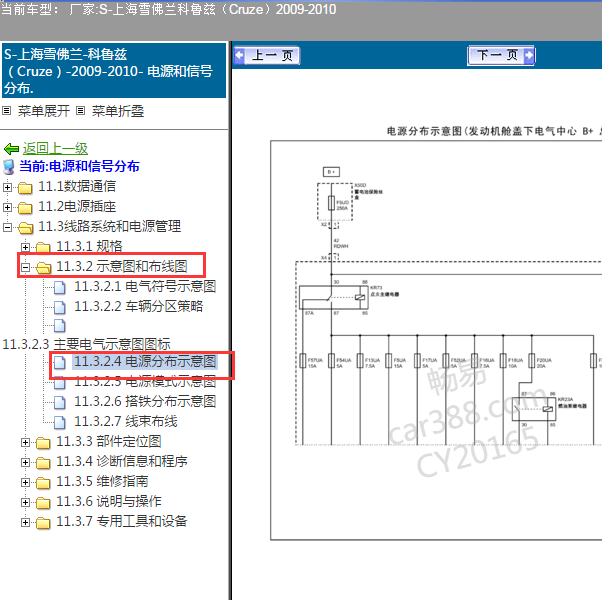Image resolution: width=602 pixels, height=600 pixels.
Task: Click the 返回上一级 link
Action: [x=55, y=148]
